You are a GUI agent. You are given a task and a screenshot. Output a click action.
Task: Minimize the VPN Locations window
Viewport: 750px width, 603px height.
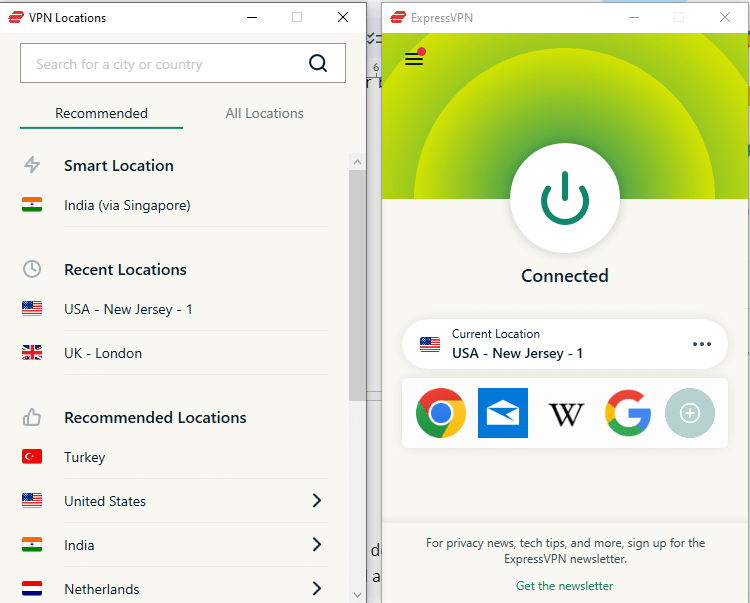tap(252, 17)
